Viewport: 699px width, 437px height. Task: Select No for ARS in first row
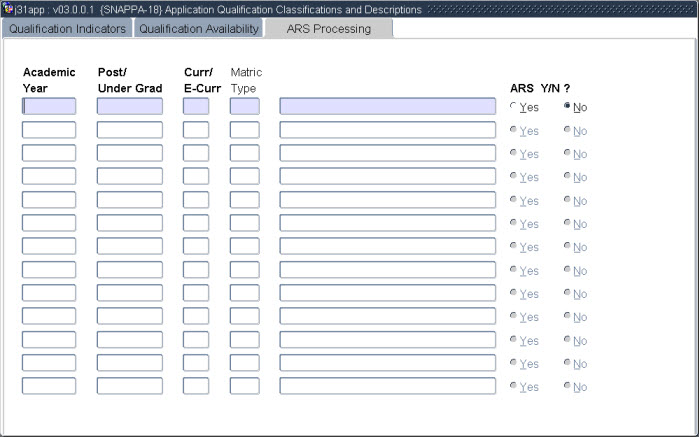[568, 107]
